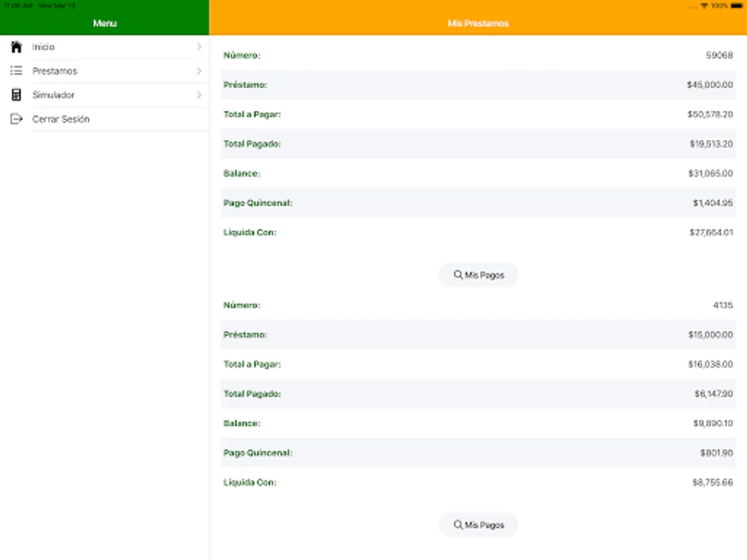Click the $27,664.01 Liquida Con value
Screen dimensions: 747x560
tap(711, 233)
